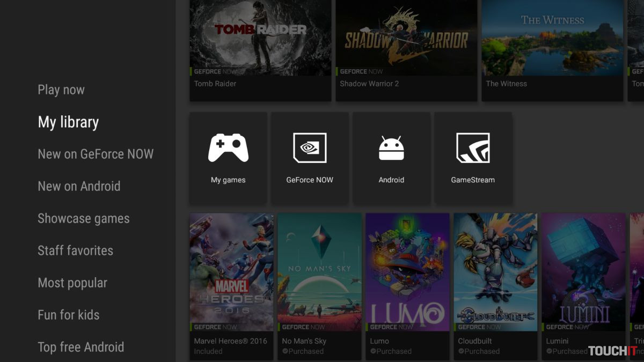
Task: Select Staff favorites in the sidebar
Action: (x=75, y=251)
